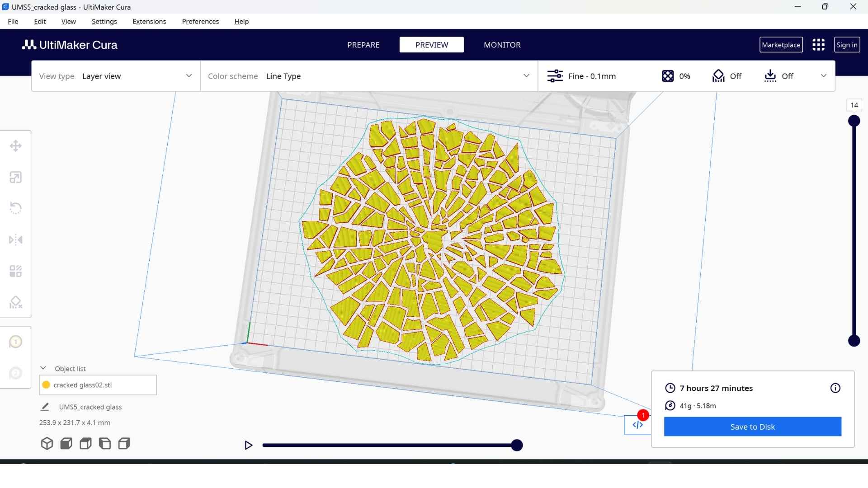Expand the print settings panel chevron
The image size is (868, 488).
pos(824,76)
